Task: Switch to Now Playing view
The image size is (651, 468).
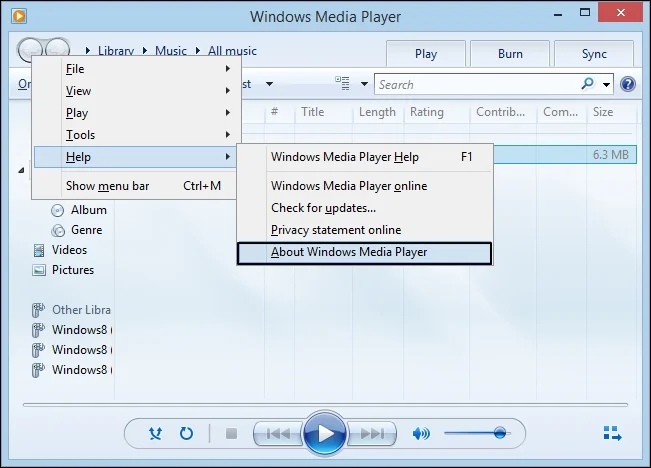Action: point(612,433)
